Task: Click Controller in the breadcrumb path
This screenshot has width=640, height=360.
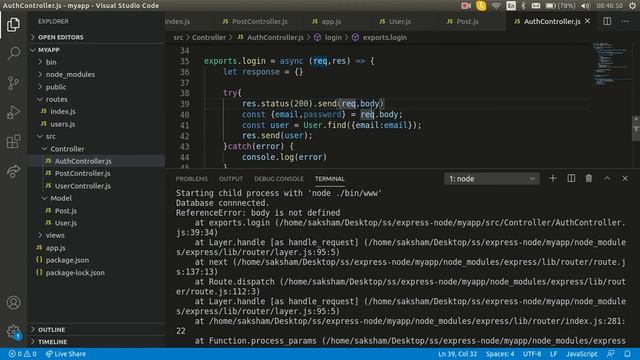Action: tap(209, 37)
